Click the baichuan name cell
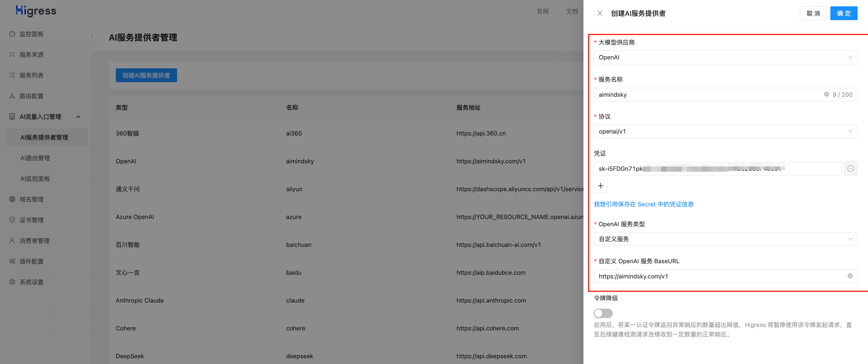868x364 pixels. coord(299,245)
